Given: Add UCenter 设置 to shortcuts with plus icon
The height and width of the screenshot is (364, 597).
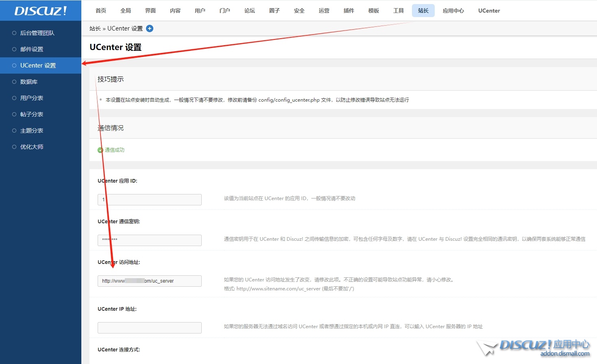Looking at the screenshot, I should pyautogui.click(x=150, y=28).
